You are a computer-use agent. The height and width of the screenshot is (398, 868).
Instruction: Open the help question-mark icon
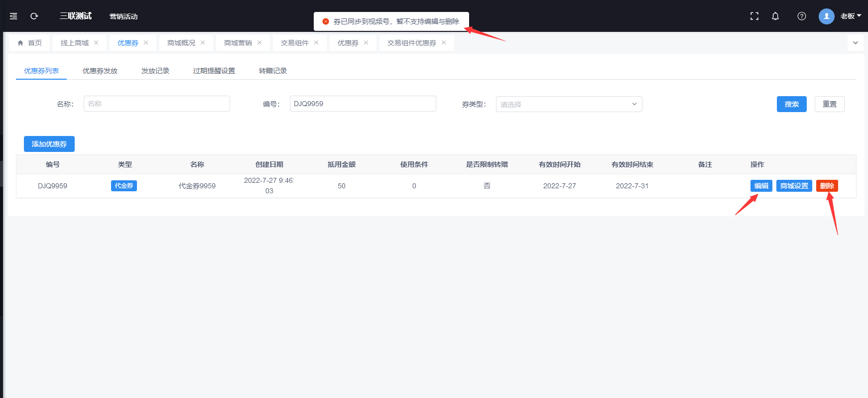coord(802,16)
